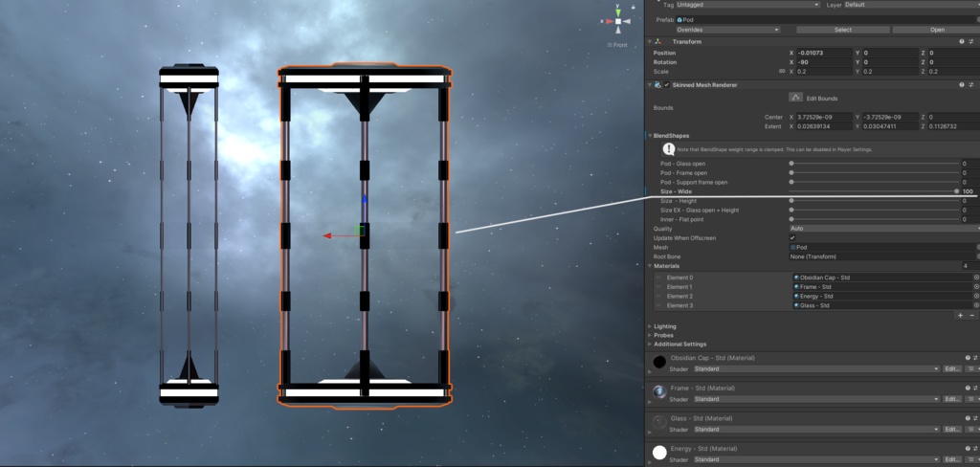Image resolution: width=980 pixels, height=467 pixels.
Task: Expand the Additional Settings section
Action: pos(650,344)
